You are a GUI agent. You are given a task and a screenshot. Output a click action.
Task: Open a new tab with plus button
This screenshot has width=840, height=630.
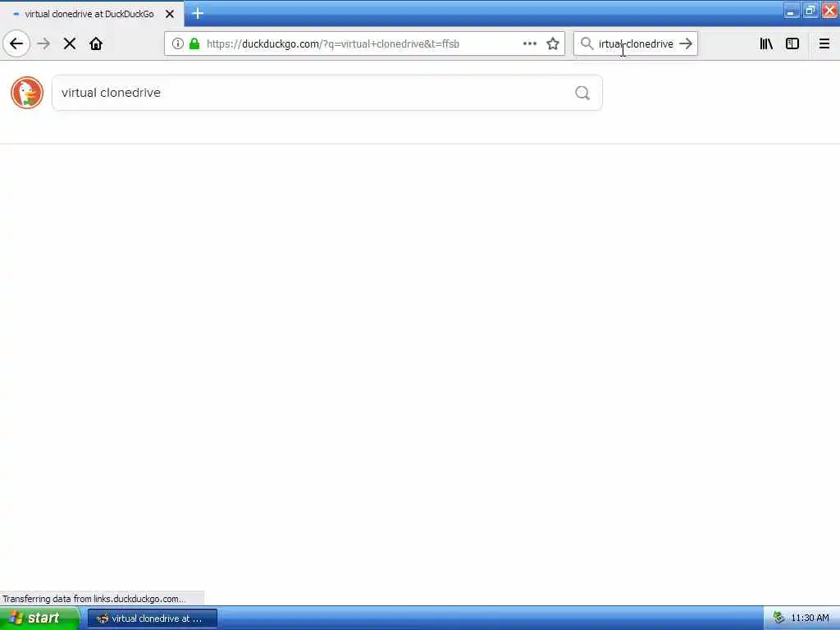[x=198, y=13]
